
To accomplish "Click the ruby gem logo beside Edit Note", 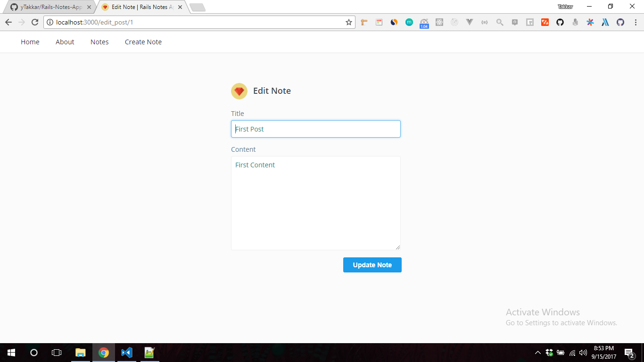I will [239, 91].
